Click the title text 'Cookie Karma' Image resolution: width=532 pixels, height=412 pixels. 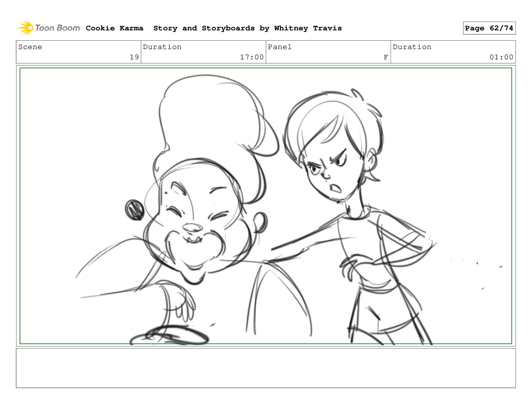point(115,28)
